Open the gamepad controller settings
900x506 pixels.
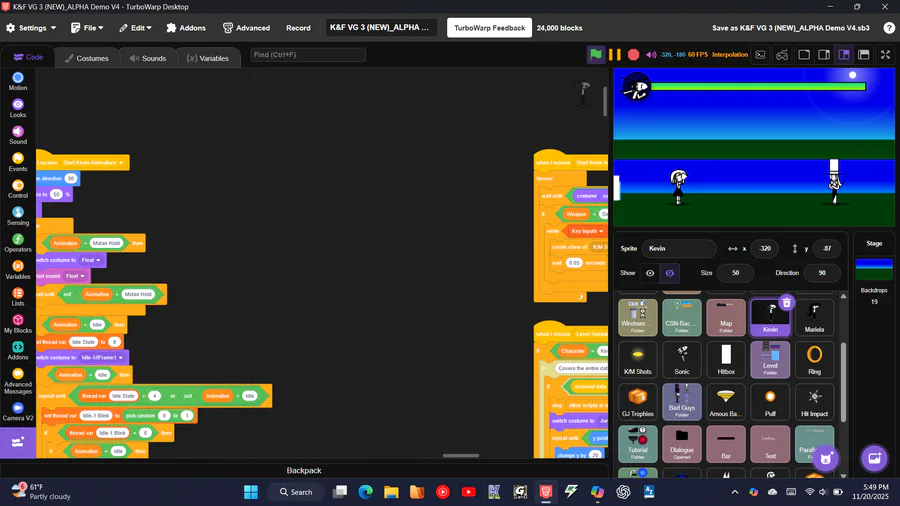tap(782, 55)
